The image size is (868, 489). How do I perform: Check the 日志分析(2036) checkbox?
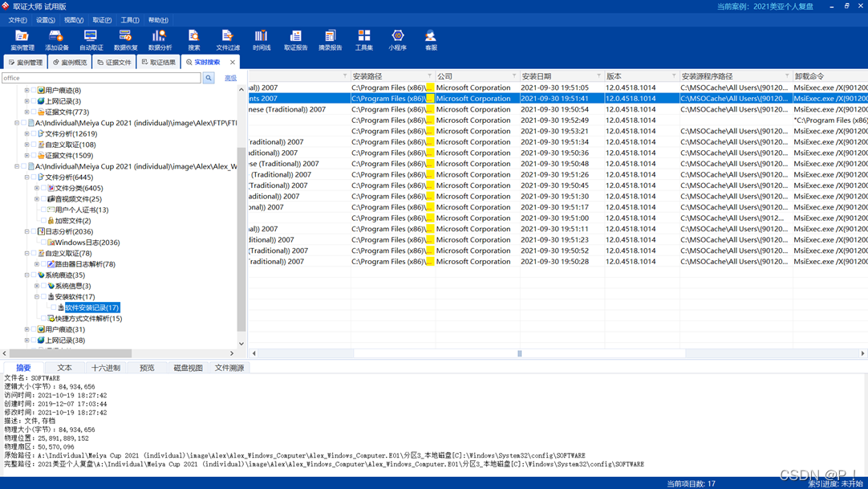tap(34, 231)
